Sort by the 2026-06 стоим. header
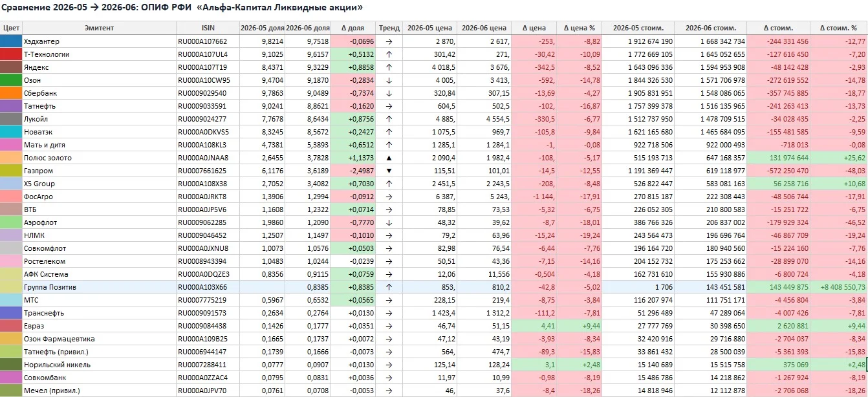 (x=710, y=28)
